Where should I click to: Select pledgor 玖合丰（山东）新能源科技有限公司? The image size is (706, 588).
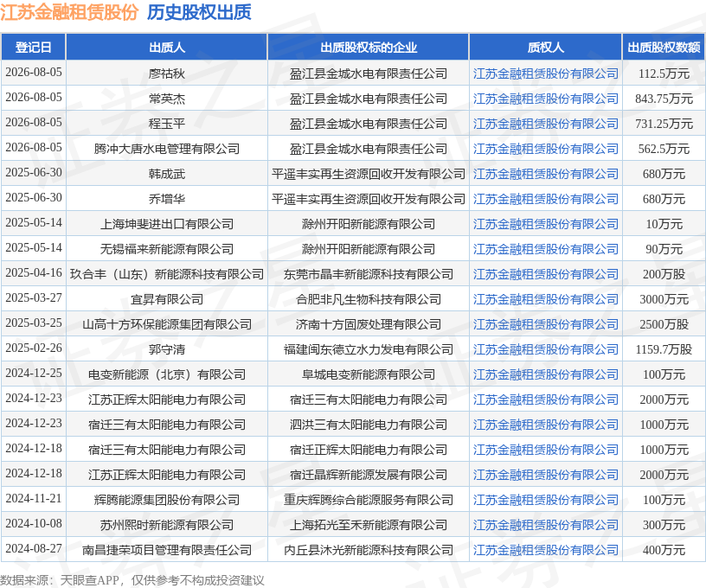tap(167, 274)
